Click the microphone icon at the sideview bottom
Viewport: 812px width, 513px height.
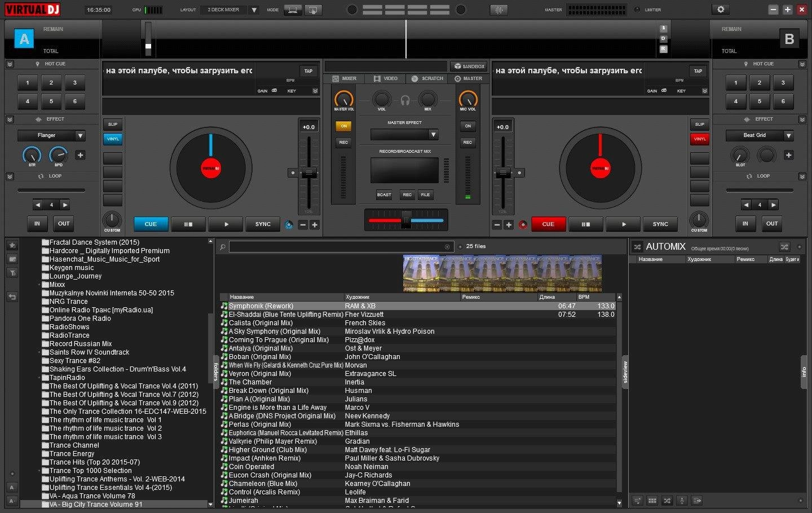(682, 501)
